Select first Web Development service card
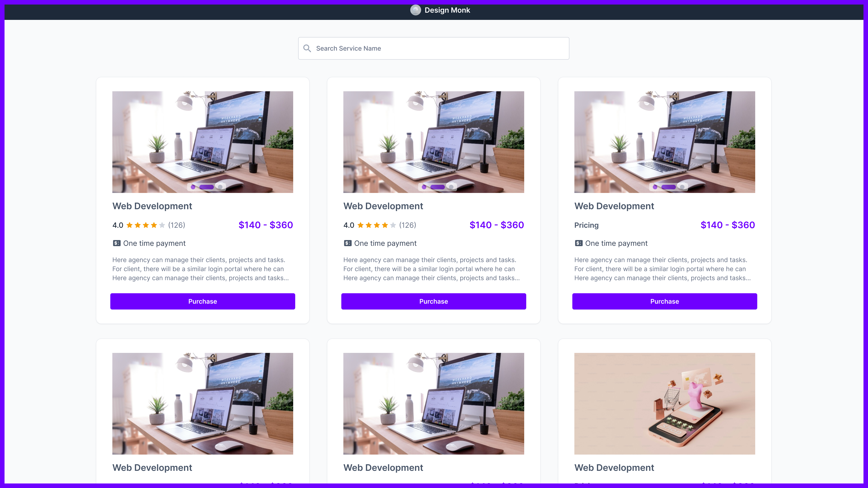This screenshot has height=488, width=868. click(x=203, y=200)
